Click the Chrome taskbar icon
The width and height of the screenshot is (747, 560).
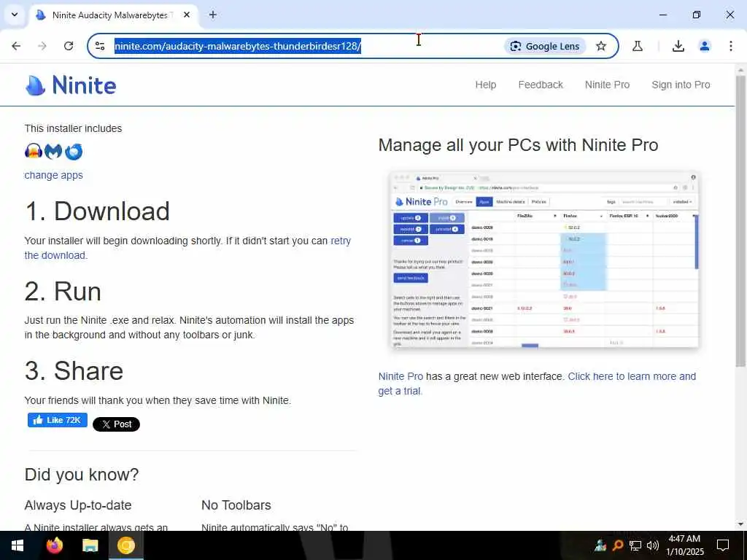126,545
